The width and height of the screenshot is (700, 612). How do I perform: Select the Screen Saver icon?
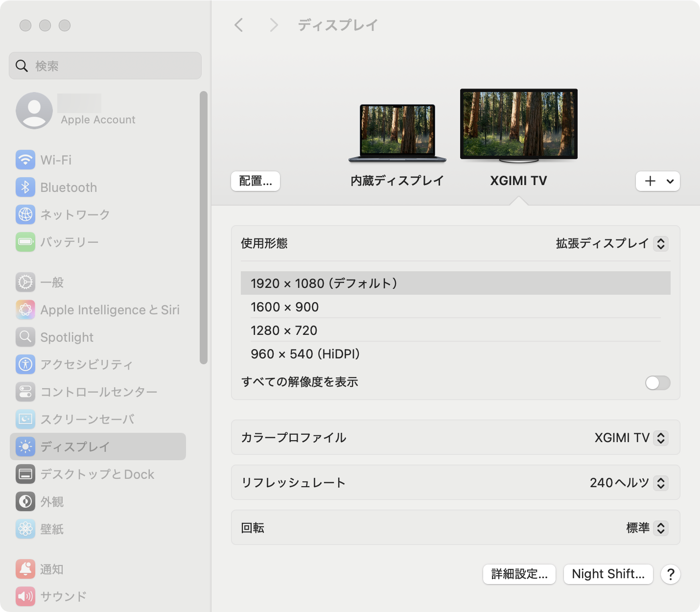pos(25,419)
